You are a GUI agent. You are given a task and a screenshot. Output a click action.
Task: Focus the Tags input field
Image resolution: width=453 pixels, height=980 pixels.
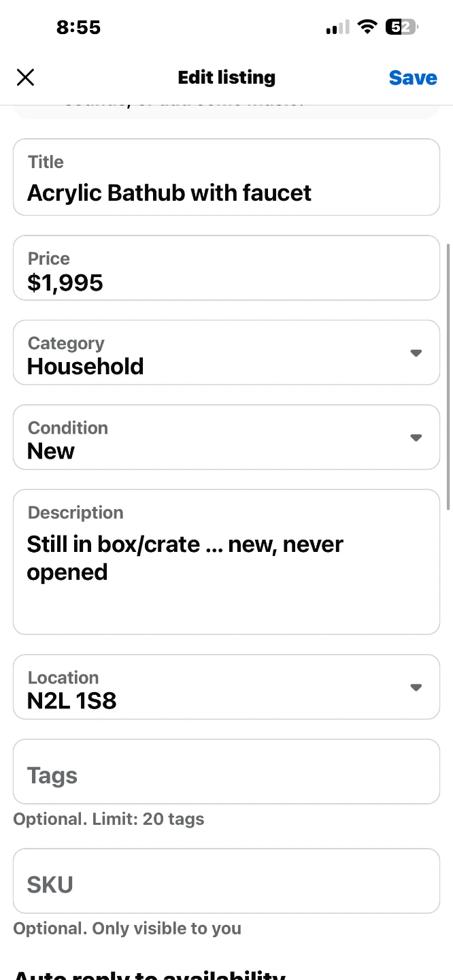pyautogui.click(x=226, y=775)
